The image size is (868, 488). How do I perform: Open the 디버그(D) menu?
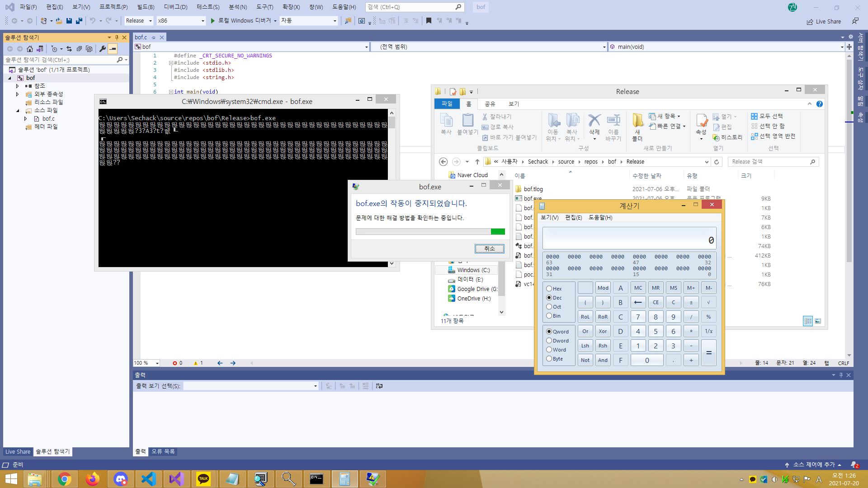(175, 7)
